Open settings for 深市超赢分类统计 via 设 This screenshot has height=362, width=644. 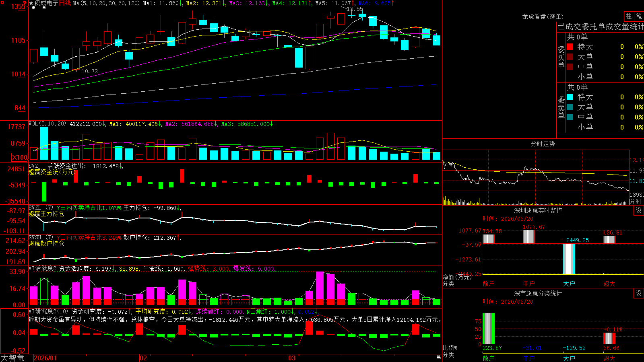coord(639,293)
